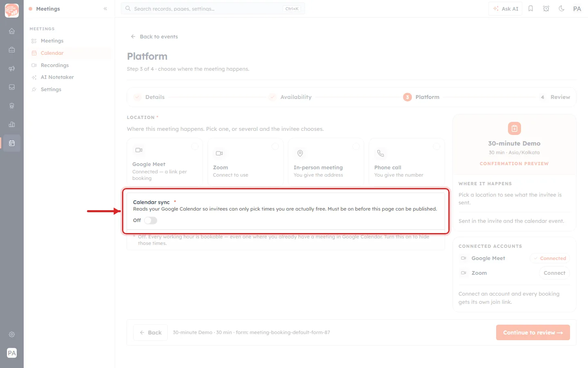Open Recordings in the sidebar
The height and width of the screenshot is (368, 588).
click(x=69, y=65)
